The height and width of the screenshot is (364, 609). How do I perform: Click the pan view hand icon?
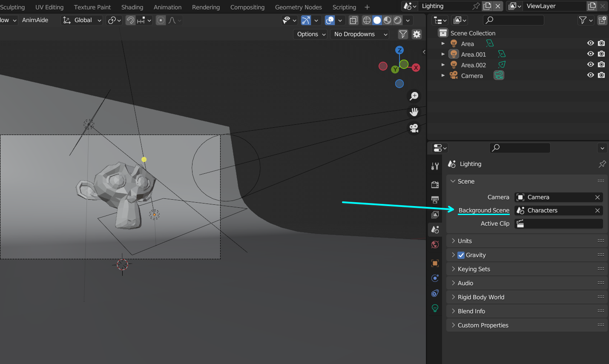pos(414,112)
